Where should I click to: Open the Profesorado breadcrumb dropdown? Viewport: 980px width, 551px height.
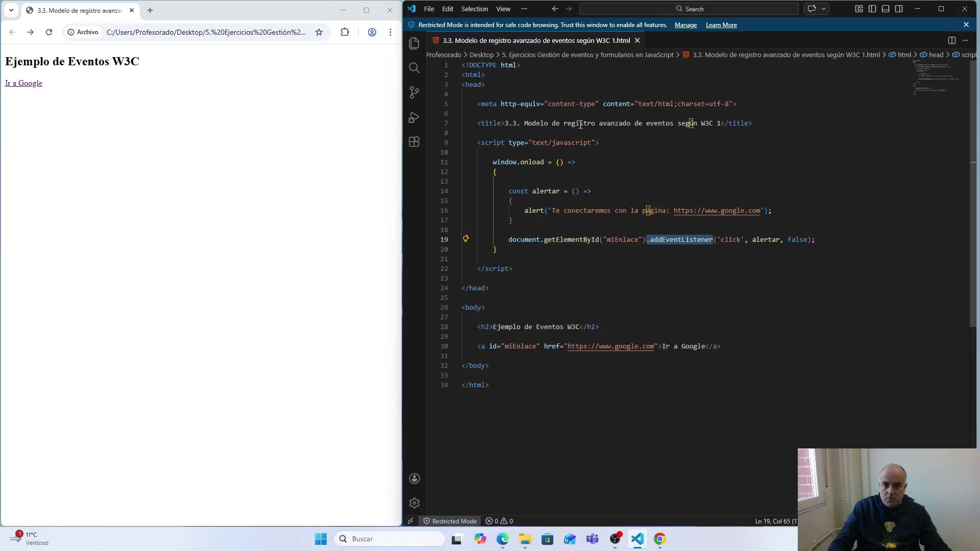point(444,55)
